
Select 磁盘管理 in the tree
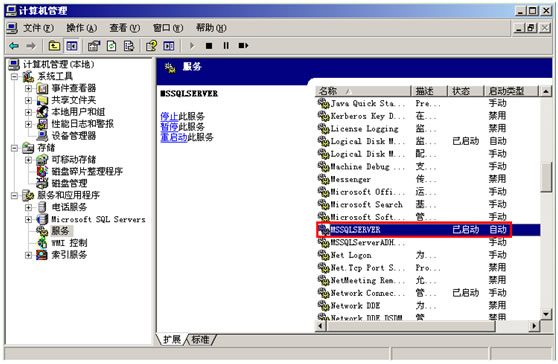tap(69, 183)
